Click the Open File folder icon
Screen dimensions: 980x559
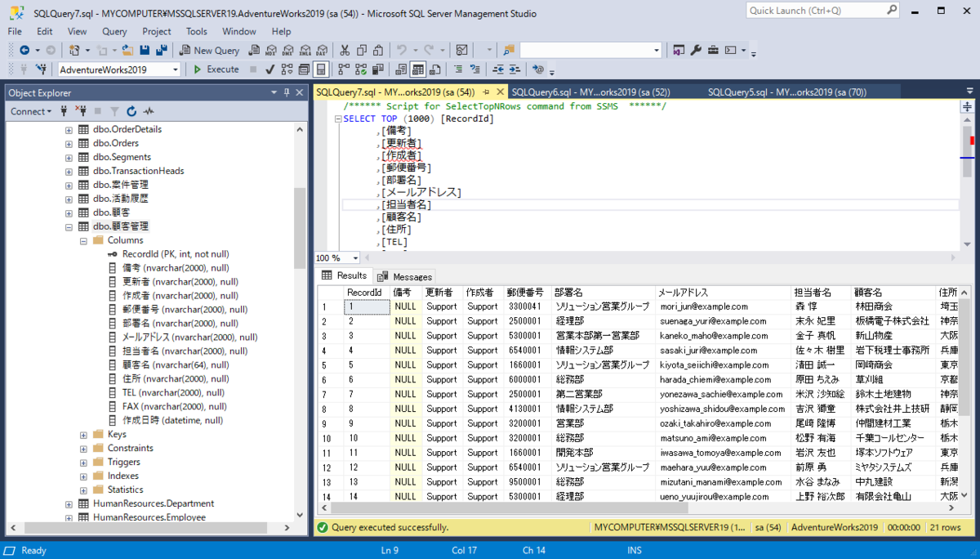coord(128,50)
